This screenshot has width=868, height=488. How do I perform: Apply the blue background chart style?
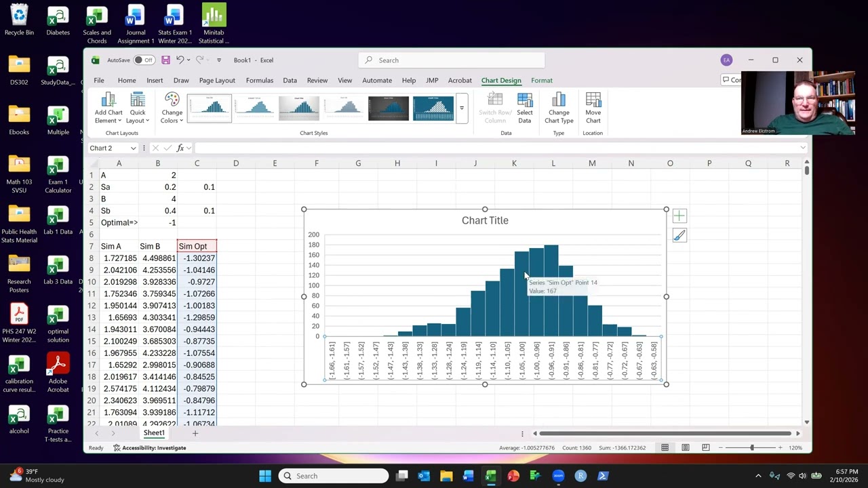(x=433, y=108)
